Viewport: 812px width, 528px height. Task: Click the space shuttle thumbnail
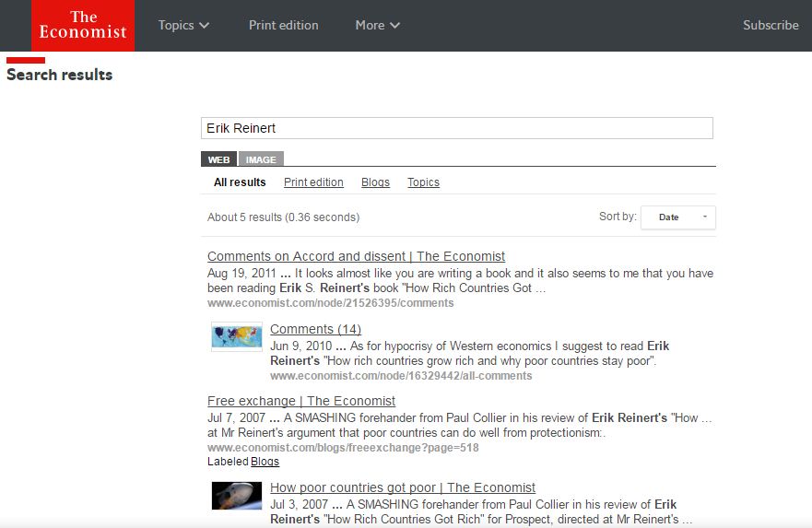237,496
